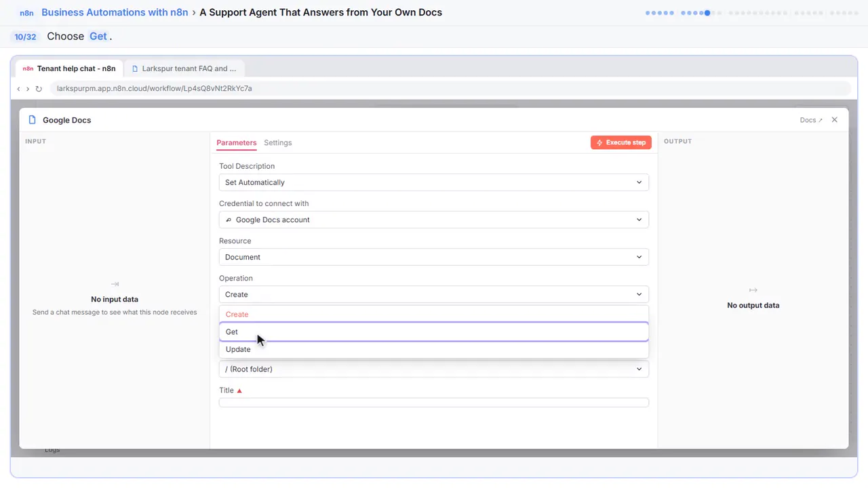Expand the Root folder dropdown

(434, 369)
